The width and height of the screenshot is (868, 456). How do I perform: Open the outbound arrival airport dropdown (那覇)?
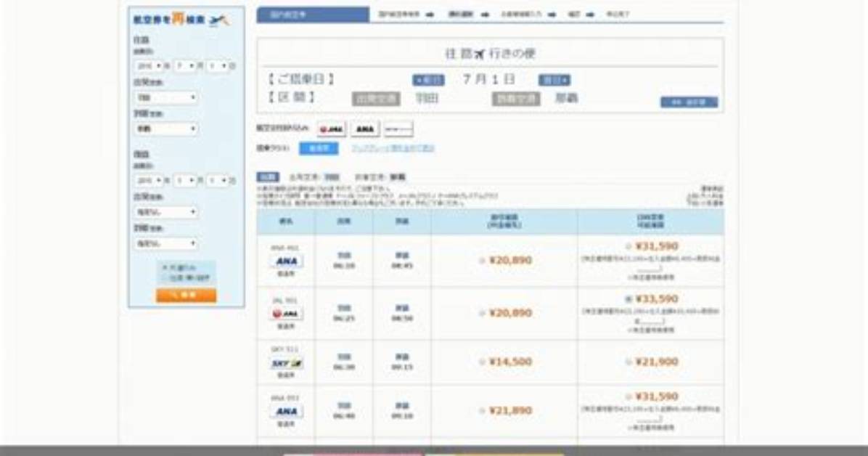(166, 129)
